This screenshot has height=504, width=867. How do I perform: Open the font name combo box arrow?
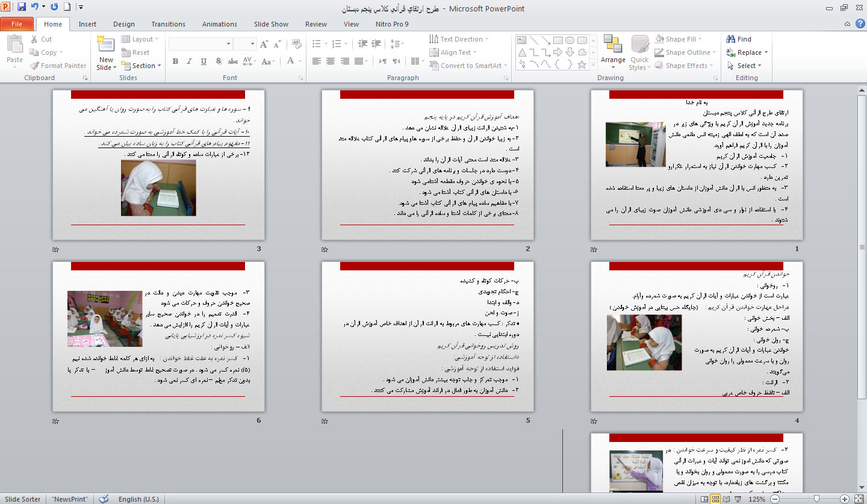click(x=228, y=44)
